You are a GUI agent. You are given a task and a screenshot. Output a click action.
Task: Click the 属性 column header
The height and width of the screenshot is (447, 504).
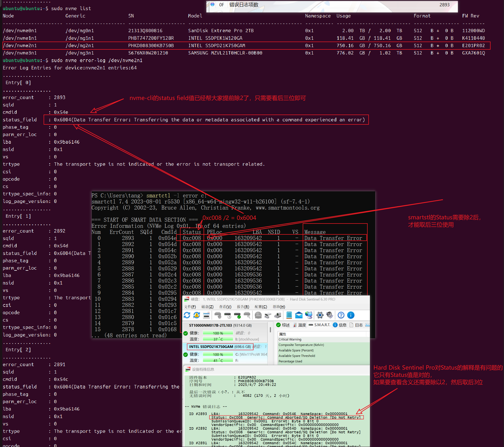pos(322,334)
